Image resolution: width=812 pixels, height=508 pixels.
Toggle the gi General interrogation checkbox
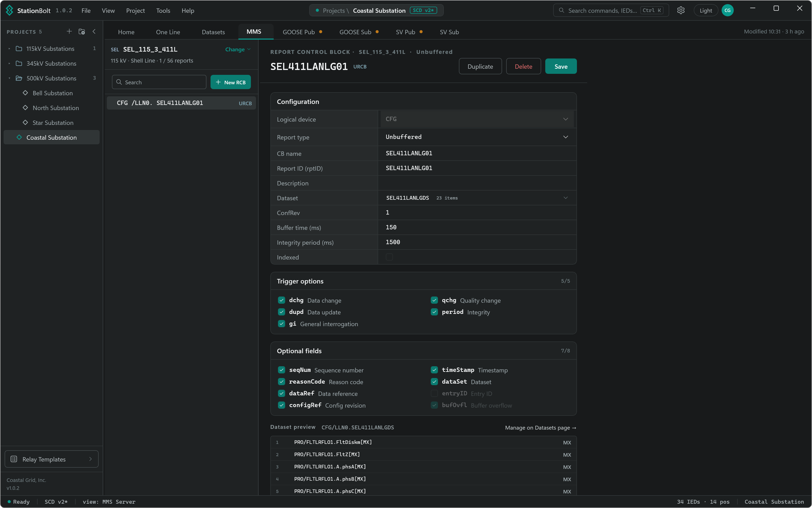(x=282, y=324)
